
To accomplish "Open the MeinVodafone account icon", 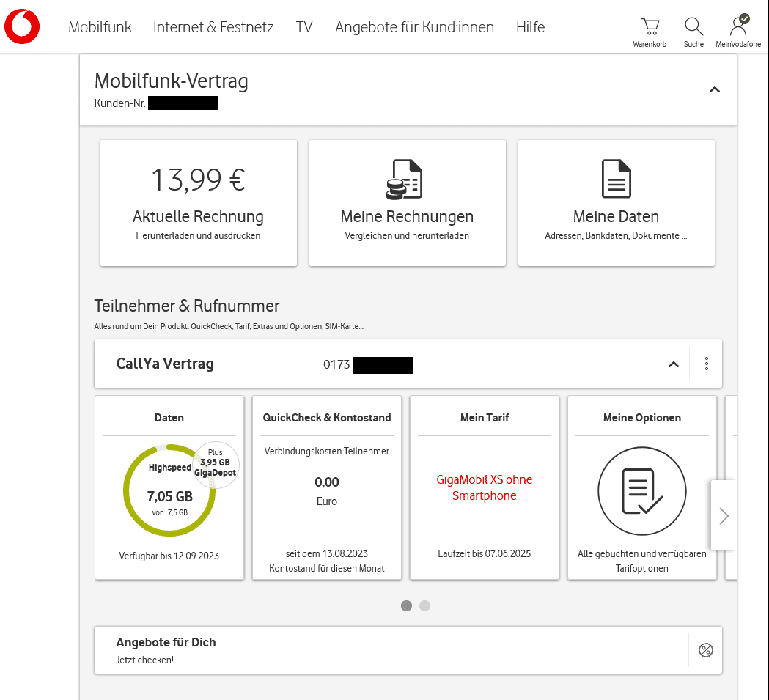I will pyautogui.click(x=739, y=26).
